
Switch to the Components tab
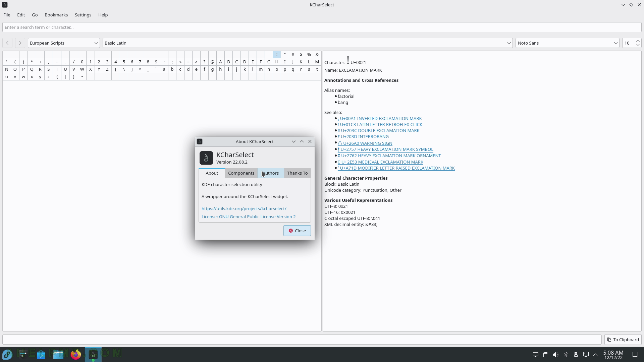coord(241,173)
